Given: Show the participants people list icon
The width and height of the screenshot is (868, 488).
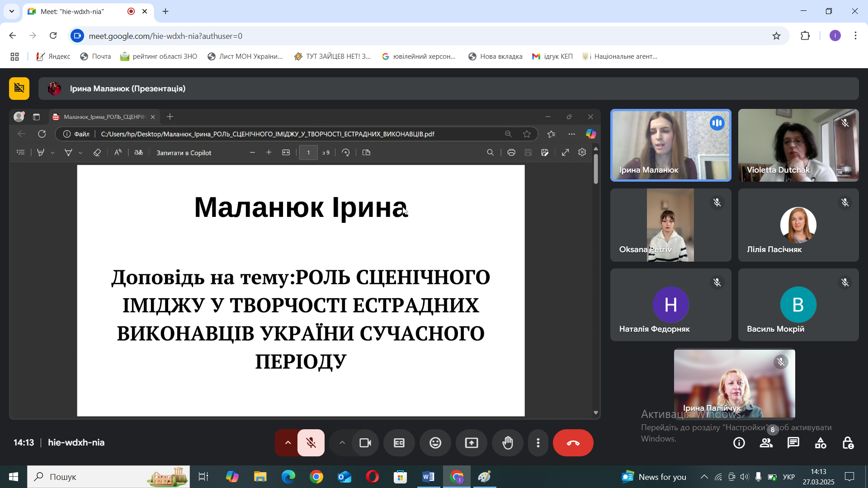Looking at the screenshot, I should click(x=766, y=443).
